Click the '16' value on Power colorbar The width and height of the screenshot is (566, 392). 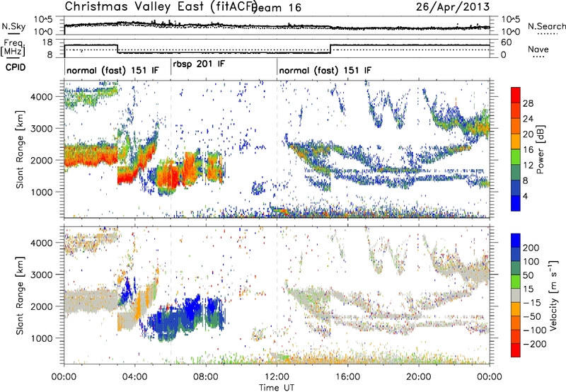click(528, 150)
